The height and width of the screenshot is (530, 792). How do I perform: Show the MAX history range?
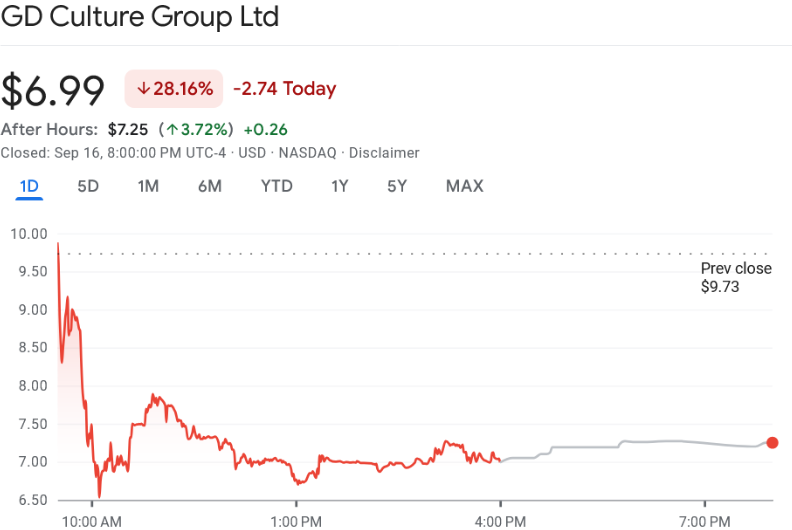464,186
